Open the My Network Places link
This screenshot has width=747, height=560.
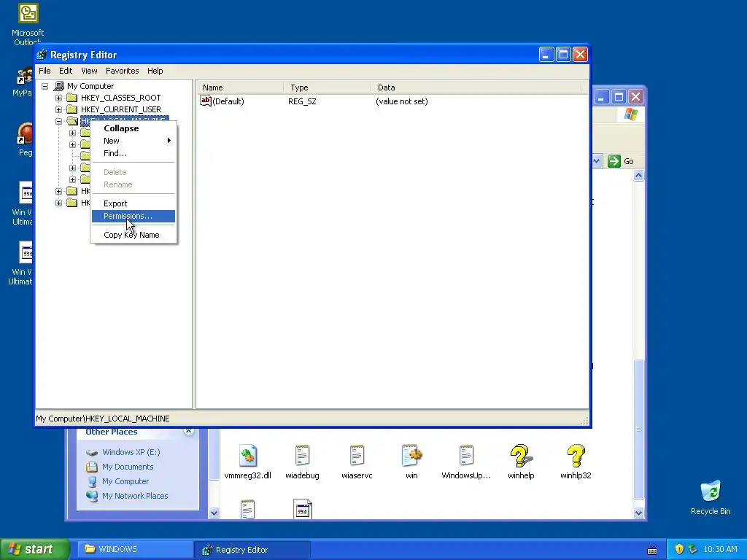(x=135, y=496)
